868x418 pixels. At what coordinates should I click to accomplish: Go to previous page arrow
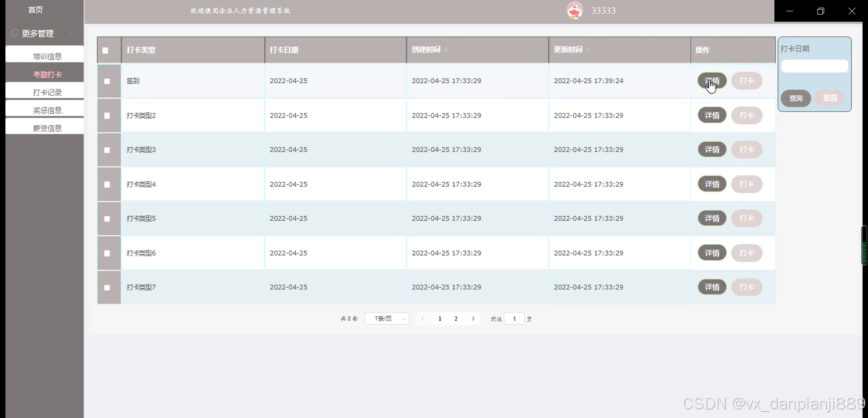pyautogui.click(x=422, y=319)
